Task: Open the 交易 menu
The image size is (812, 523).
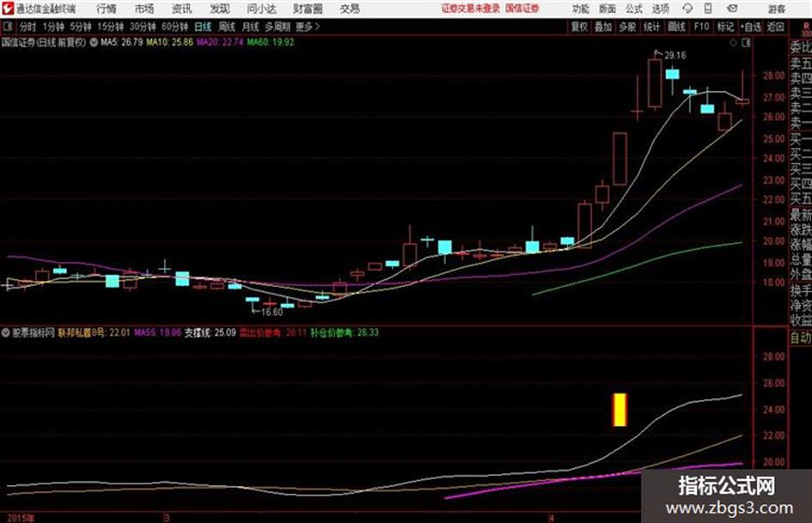Action: [350, 9]
